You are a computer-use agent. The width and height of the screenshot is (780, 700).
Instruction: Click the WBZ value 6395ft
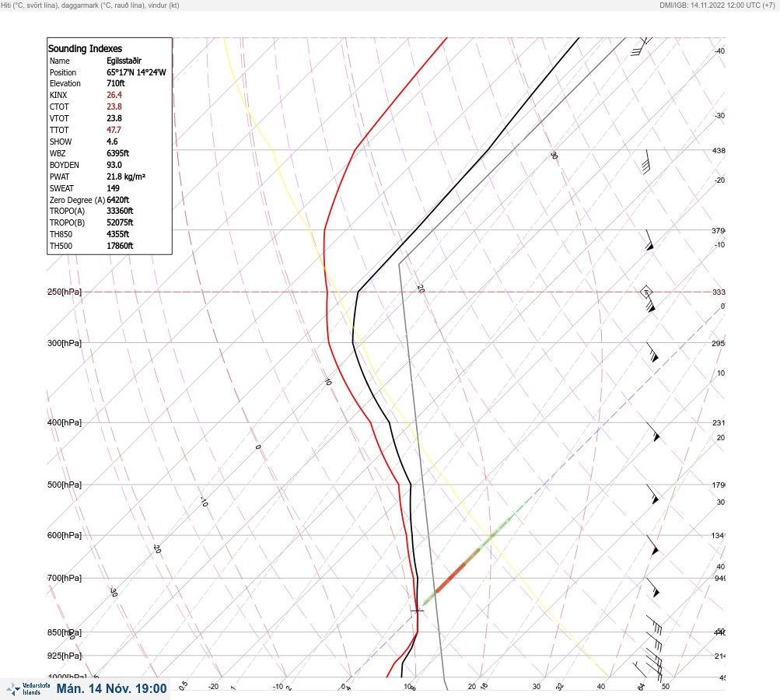(x=117, y=153)
